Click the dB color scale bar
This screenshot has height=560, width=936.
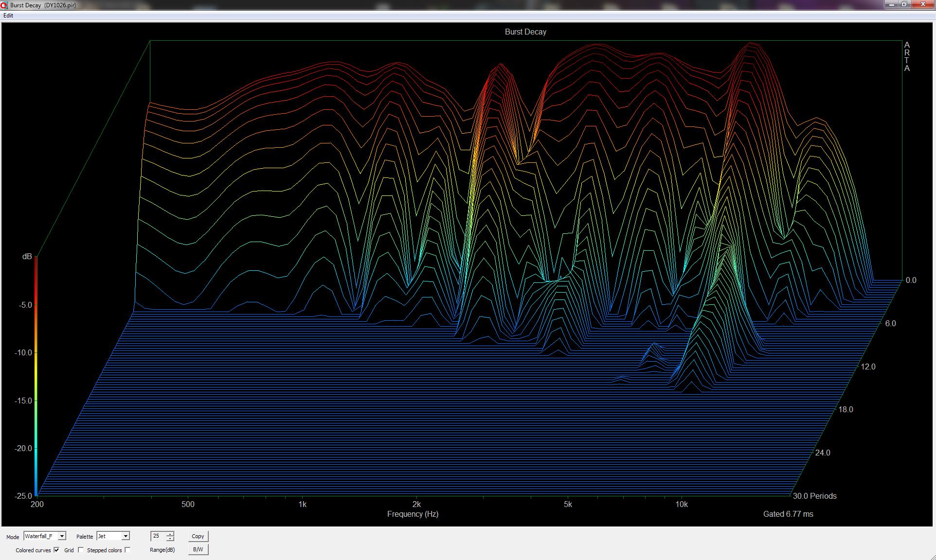36,376
